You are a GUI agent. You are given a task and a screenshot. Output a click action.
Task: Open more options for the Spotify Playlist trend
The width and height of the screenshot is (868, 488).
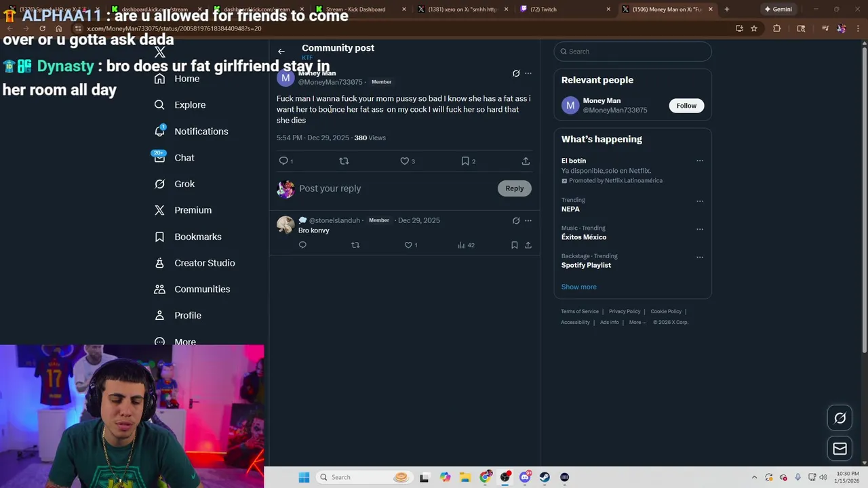click(700, 257)
